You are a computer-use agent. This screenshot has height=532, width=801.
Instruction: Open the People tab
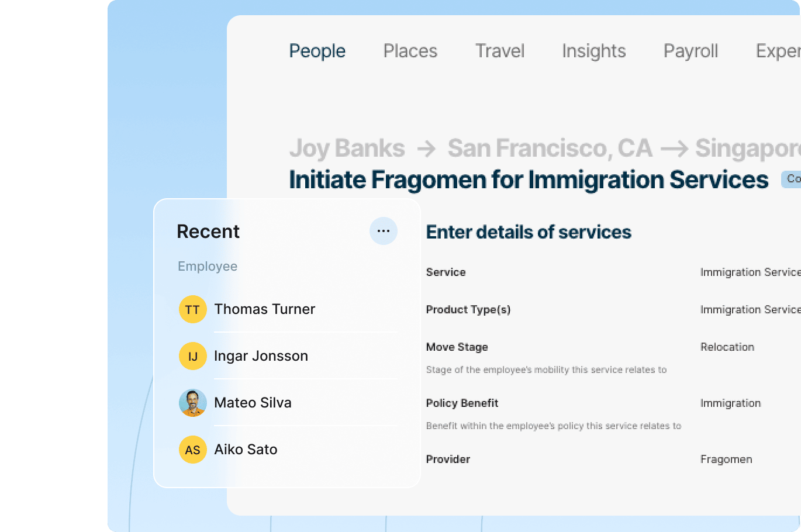(317, 51)
